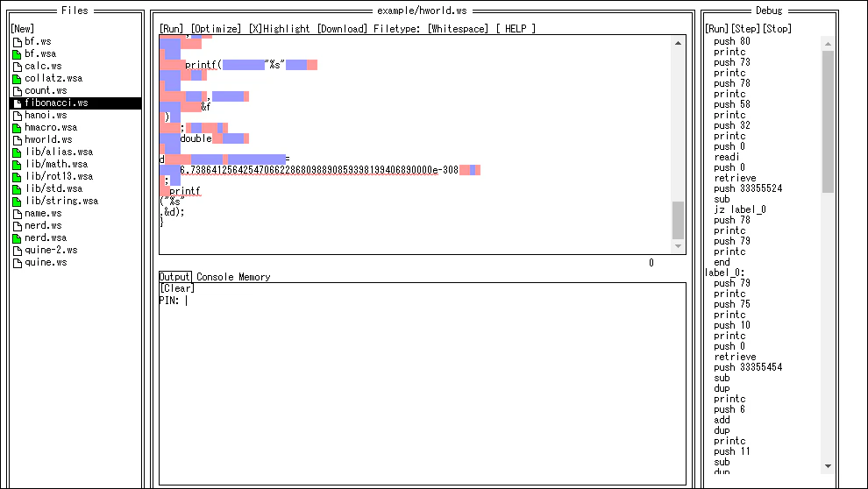This screenshot has width=868, height=489.
Task: Click [Stop] in the Debug panel
Action: click(777, 29)
